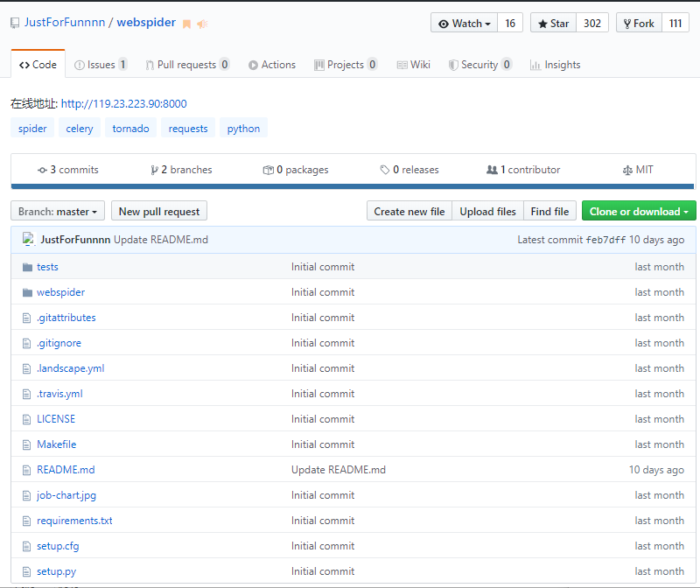
Task: Open the webspider repository name link
Action: [146, 23]
